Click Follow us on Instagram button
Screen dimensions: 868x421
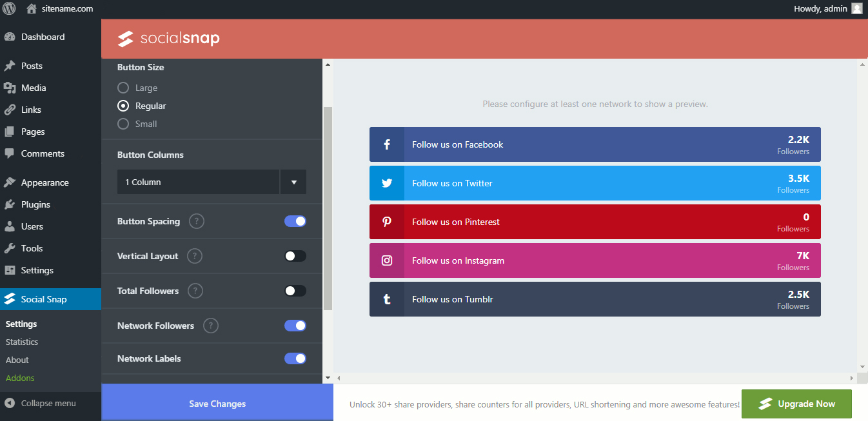595,260
